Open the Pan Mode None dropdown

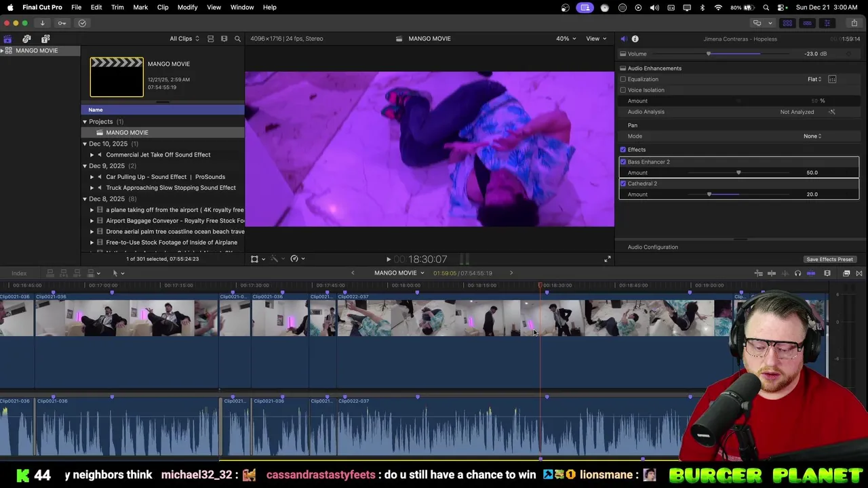812,136
